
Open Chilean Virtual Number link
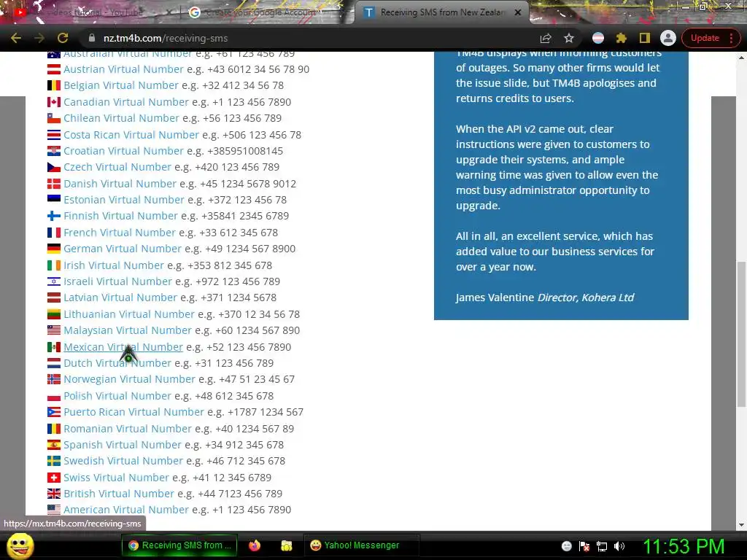[x=122, y=118]
